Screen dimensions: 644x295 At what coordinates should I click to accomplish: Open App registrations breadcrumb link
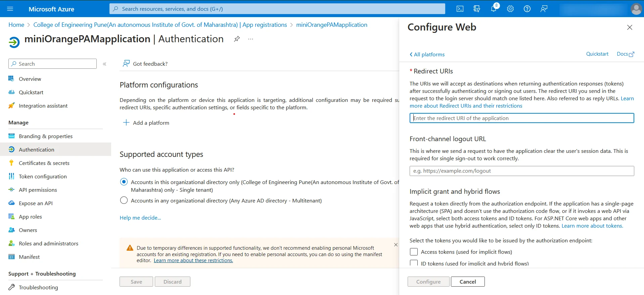pyautogui.click(x=160, y=25)
